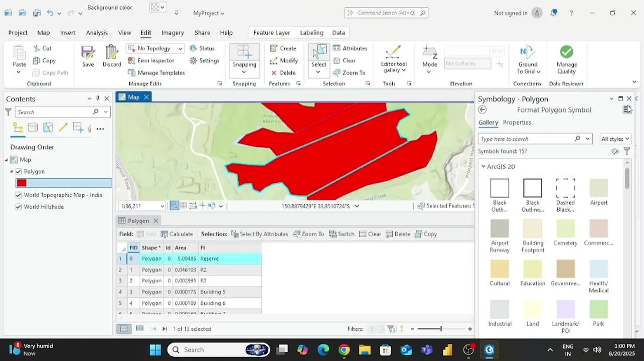Click Select By Attributes in table
Viewport: 644px width, 361px height.
(259, 234)
